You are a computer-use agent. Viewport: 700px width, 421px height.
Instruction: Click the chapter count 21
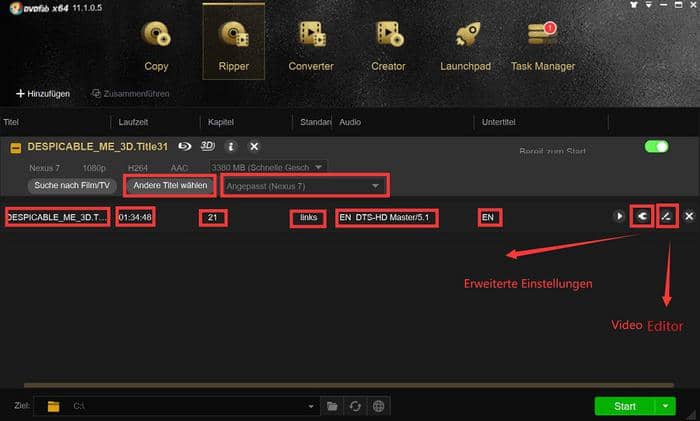[212, 217]
